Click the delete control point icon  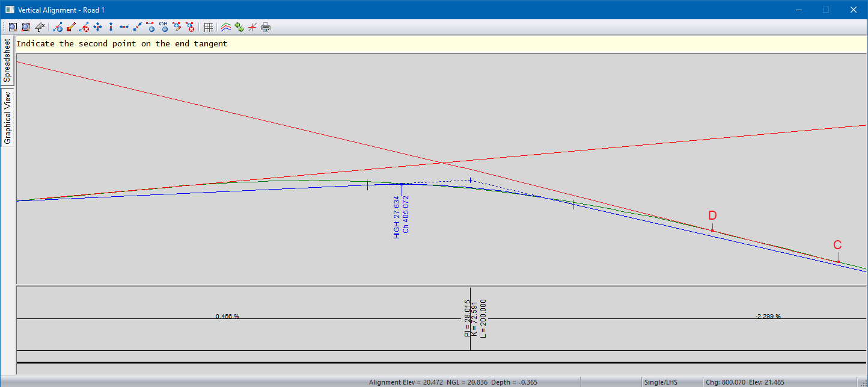(190, 27)
